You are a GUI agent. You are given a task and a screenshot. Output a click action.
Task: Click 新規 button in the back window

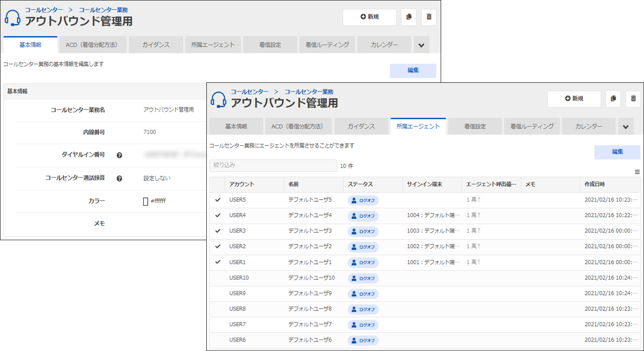coord(370,17)
